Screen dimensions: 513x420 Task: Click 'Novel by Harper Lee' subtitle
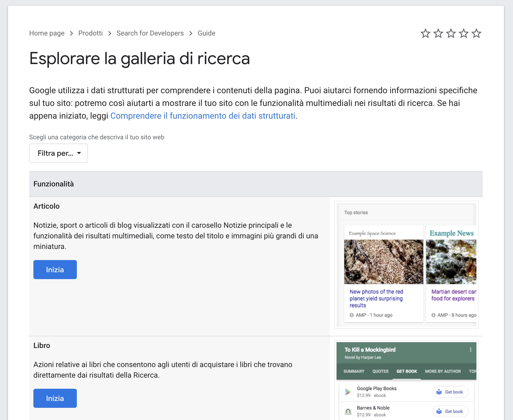(x=363, y=357)
